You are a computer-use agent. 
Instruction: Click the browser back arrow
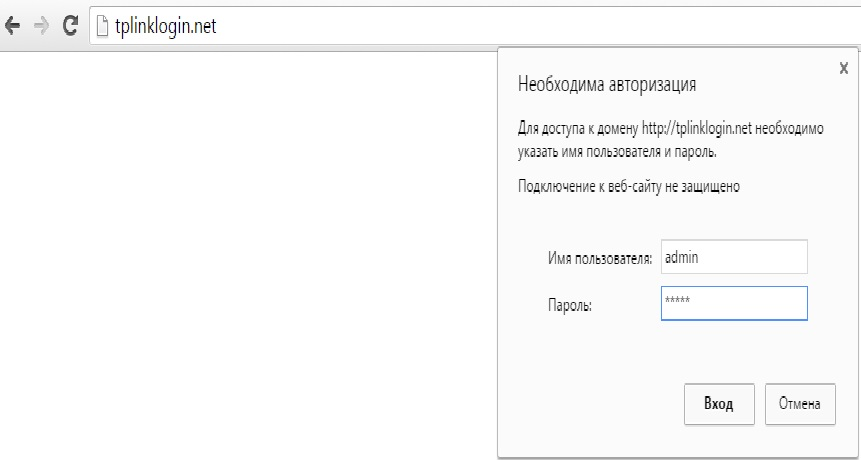coord(13,27)
